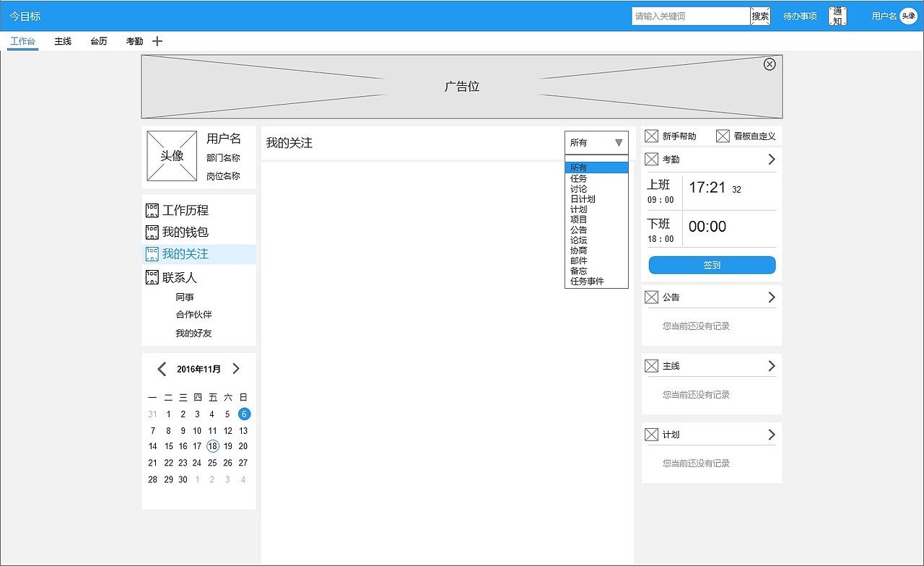Click the 部门名称 text in profile
The width and height of the screenshot is (924, 566).
[x=223, y=157]
